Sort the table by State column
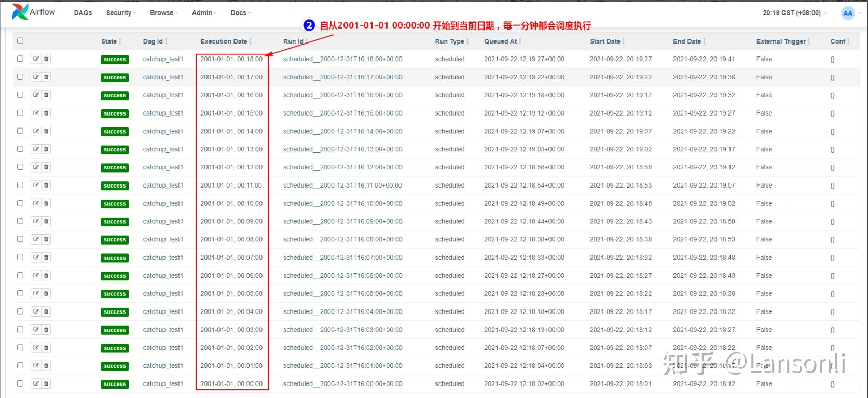 pyautogui.click(x=111, y=41)
